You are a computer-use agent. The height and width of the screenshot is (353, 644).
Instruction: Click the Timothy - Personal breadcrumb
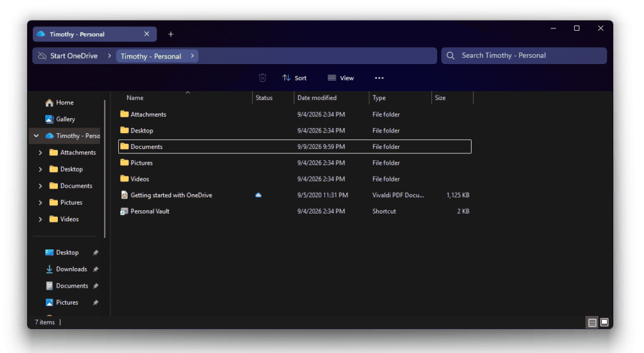click(x=151, y=56)
